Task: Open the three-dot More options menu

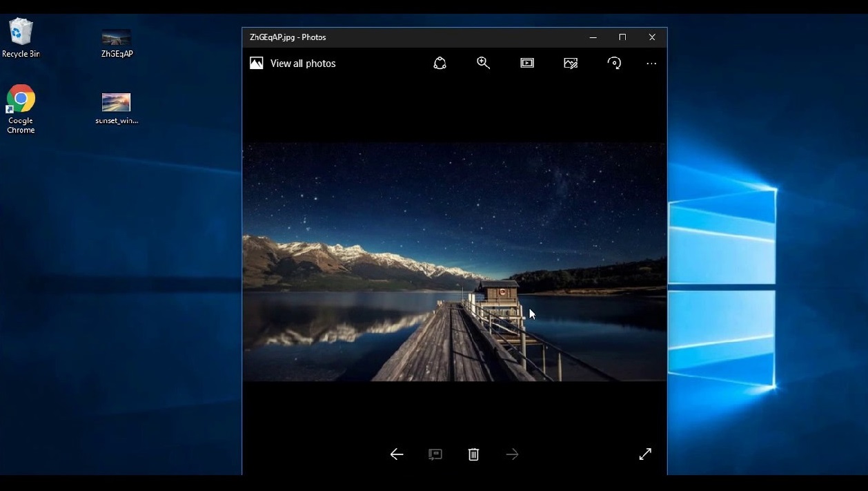Action: [x=651, y=64]
